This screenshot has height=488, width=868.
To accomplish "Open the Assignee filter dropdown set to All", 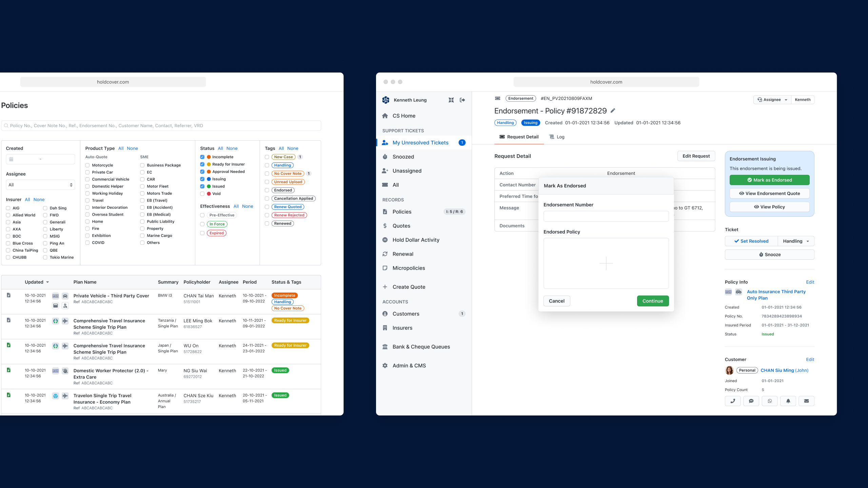I will [x=40, y=185].
